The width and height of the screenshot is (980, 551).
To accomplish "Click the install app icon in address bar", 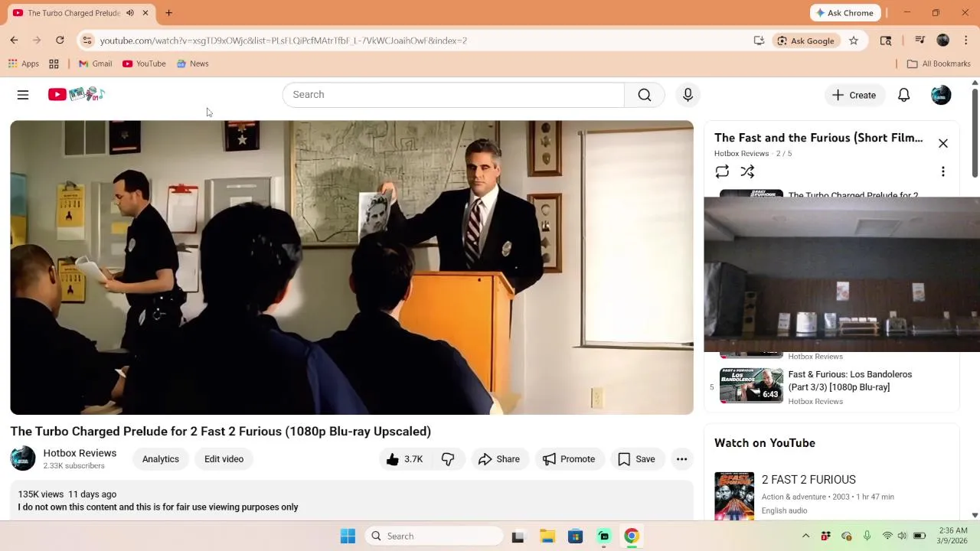I will pyautogui.click(x=759, y=41).
